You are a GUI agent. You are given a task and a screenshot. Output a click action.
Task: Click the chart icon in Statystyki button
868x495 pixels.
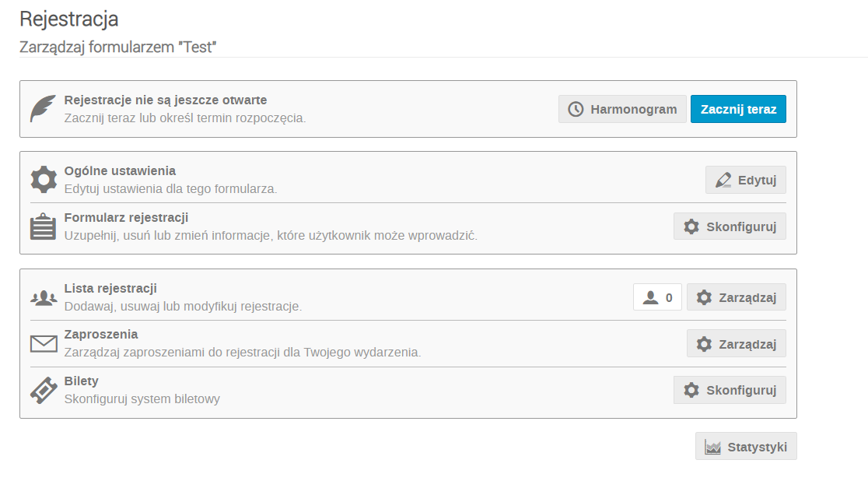pyautogui.click(x=713, y=447)
